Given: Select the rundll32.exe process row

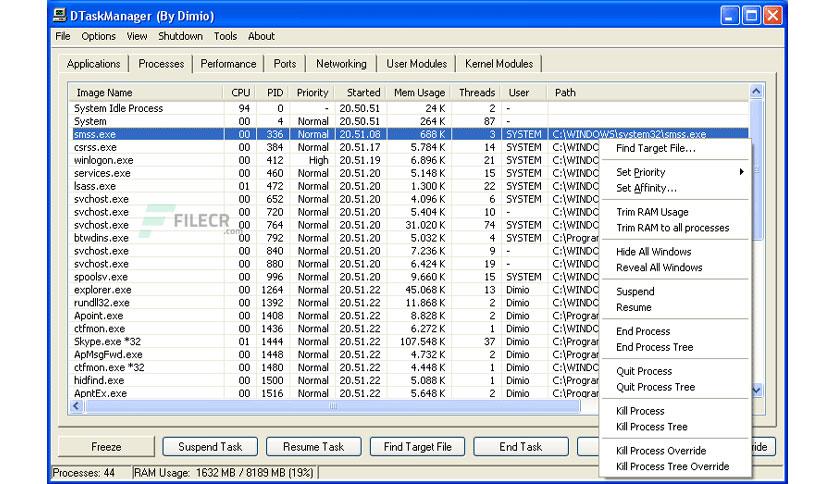Looking at the screenshot, I should click(336, 303).
